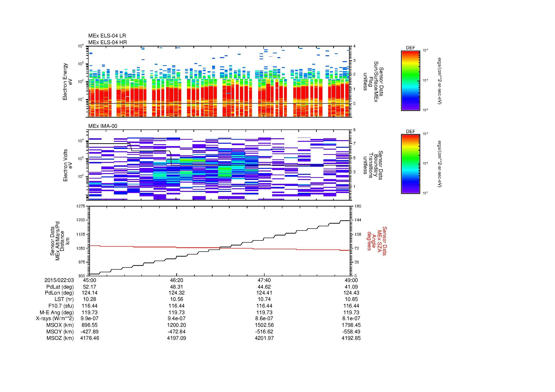The width and height of the screenshot is (555, 392).
Task: Select the lower DEF color bar
Action: click(410, 164)
